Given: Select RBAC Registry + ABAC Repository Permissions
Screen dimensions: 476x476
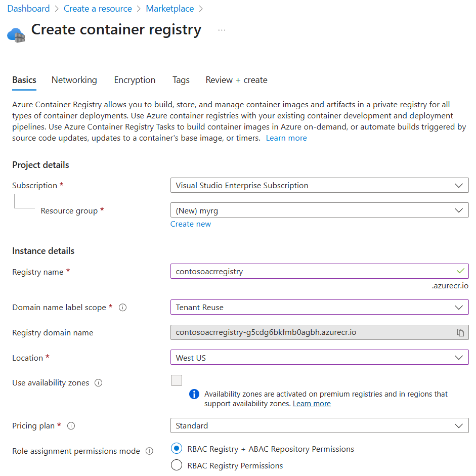Looking at the screenshot, I should [x=177, y=448].
